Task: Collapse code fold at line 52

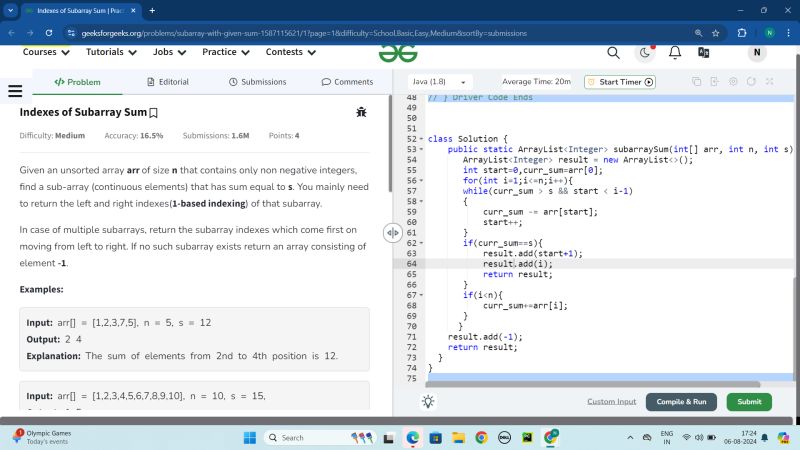Action: coord(421,139)
